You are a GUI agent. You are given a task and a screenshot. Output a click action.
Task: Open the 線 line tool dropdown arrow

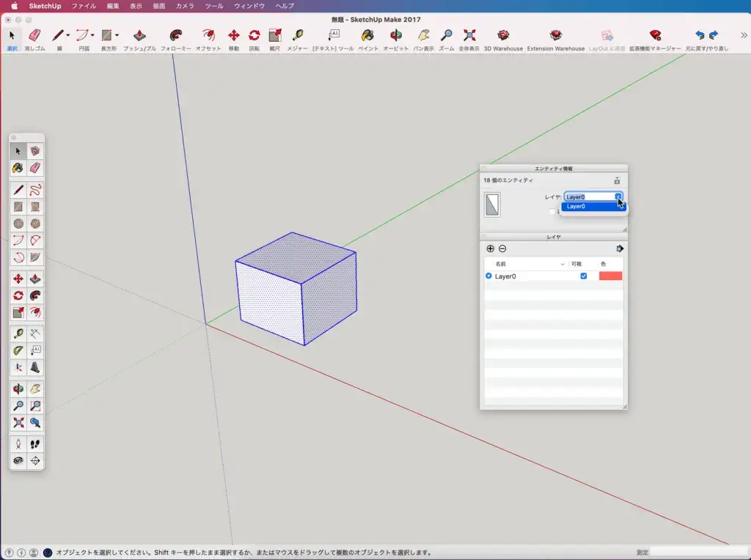[x=68, y=35]
